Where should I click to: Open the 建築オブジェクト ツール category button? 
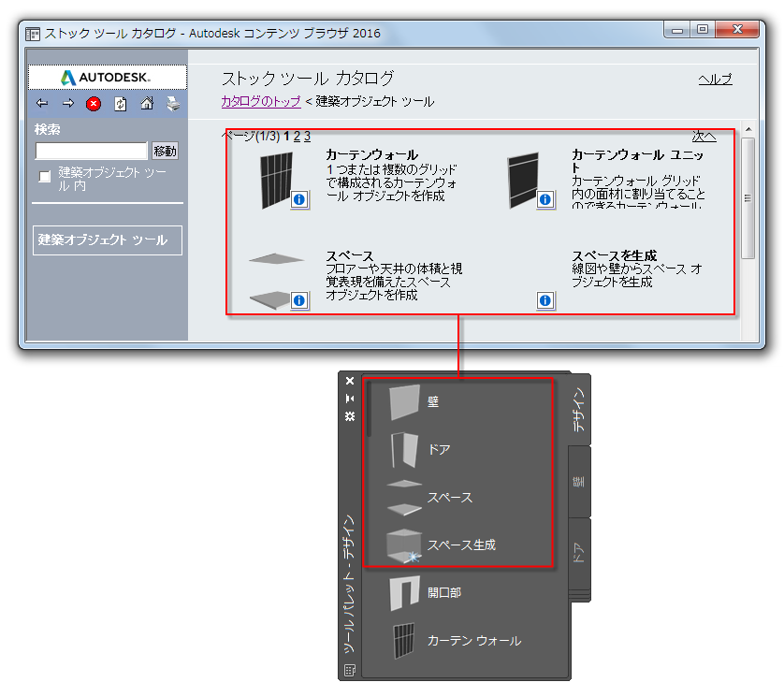(108, 240)
